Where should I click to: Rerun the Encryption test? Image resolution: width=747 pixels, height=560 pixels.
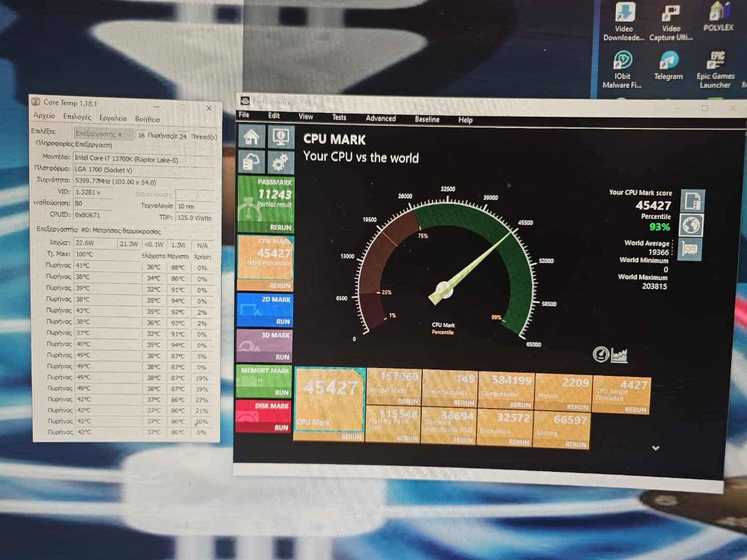click(519, 442)
